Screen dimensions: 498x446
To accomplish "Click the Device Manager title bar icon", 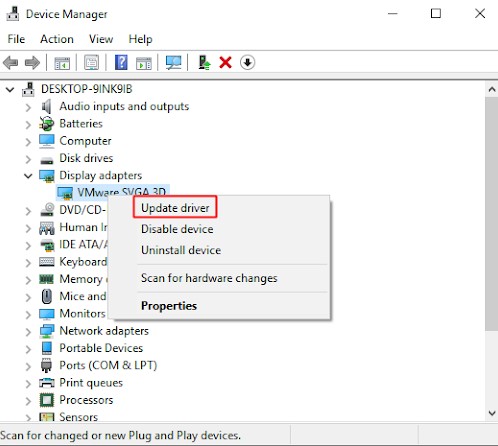I will [x=13, y=14].
